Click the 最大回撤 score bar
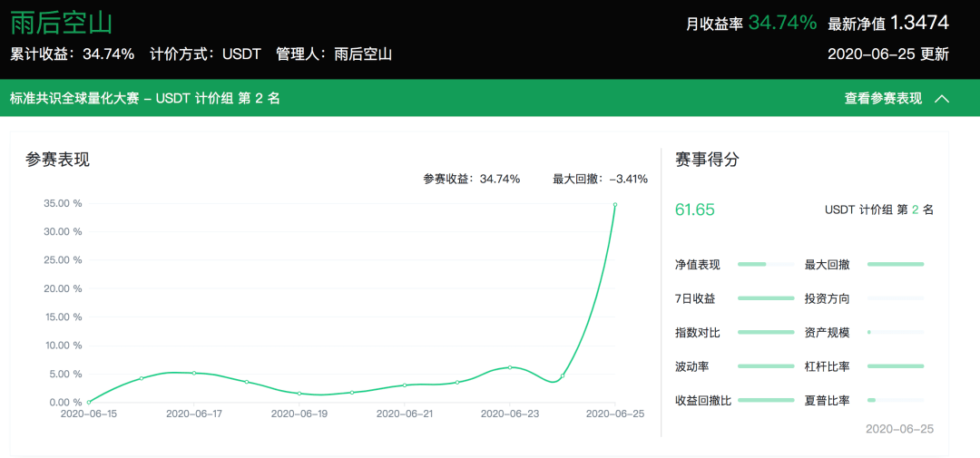This screenshot has width=980, height=458. point(896,264)
